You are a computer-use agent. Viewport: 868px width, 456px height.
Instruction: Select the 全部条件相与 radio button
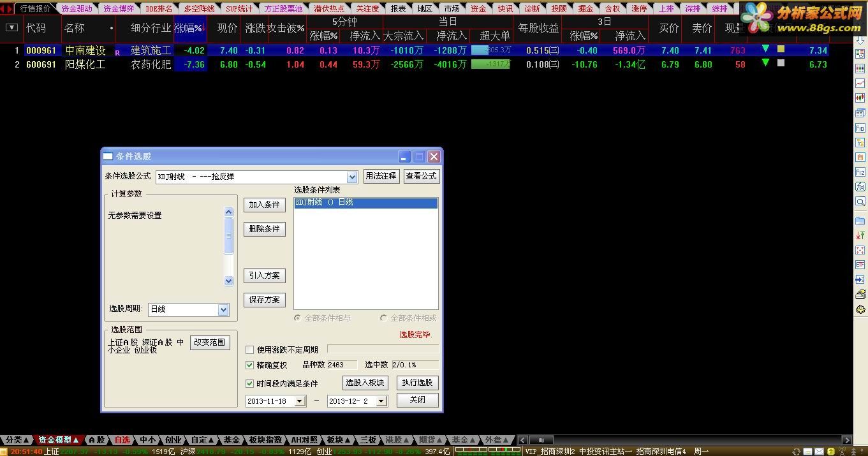tap(297, 318)
